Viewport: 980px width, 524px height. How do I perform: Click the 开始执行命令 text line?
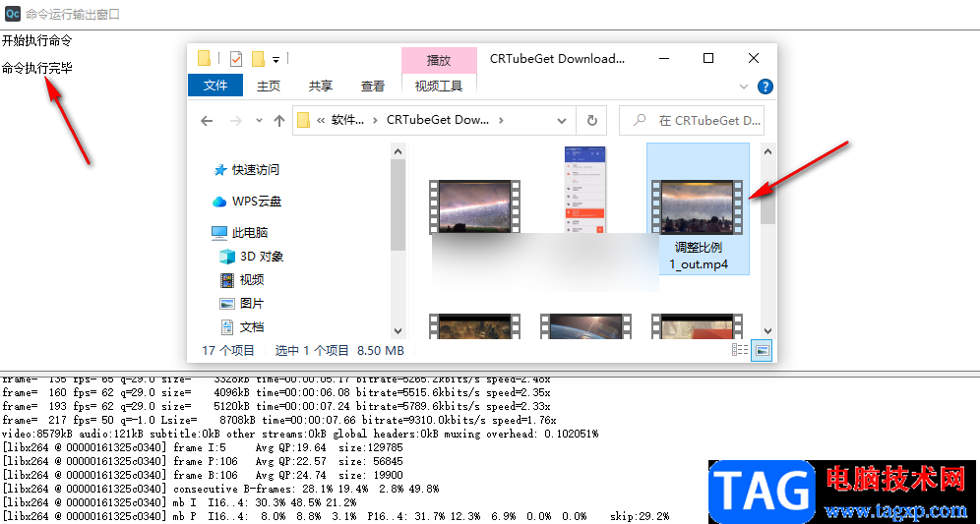(36, 40)
